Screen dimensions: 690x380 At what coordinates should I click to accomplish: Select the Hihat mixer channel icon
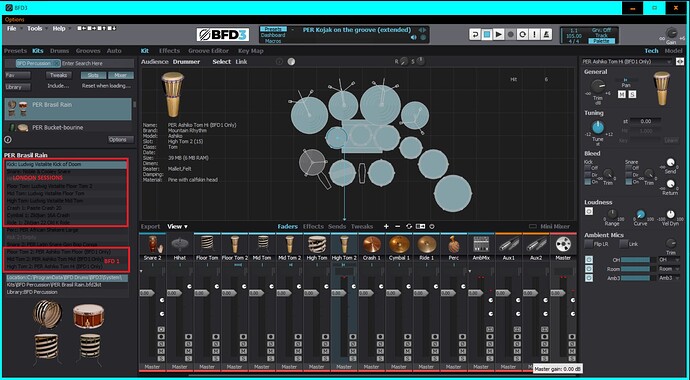pos(180,244)
